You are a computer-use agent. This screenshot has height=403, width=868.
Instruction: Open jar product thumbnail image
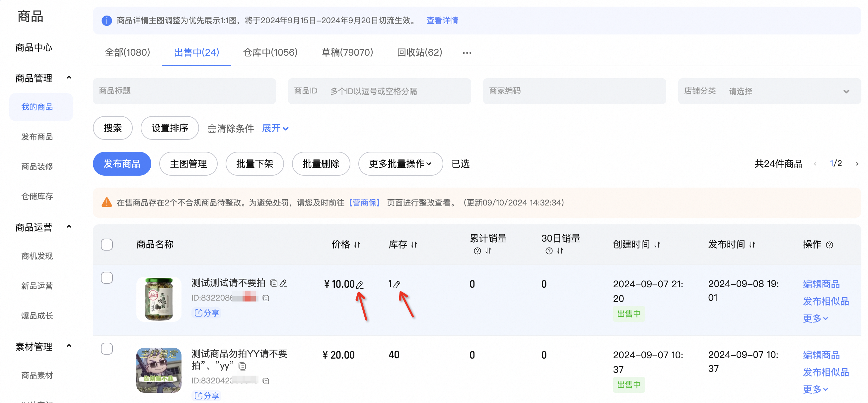159,299
